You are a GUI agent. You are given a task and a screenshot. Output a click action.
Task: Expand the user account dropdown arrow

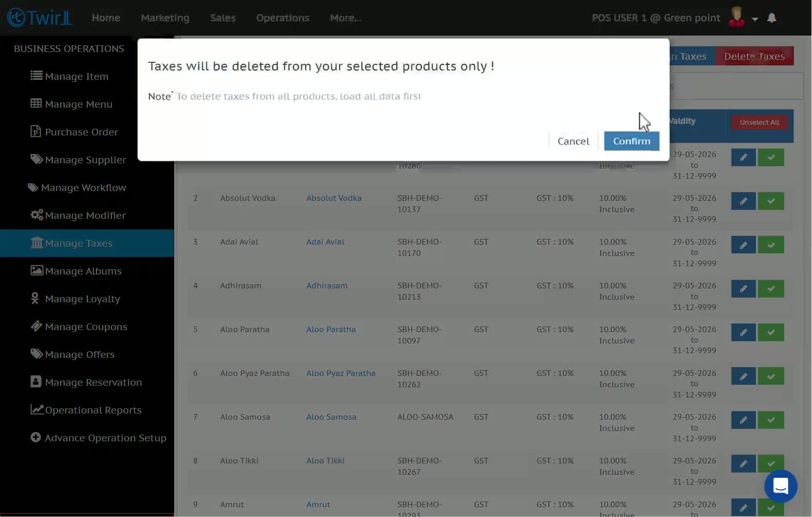[x=755, y=19]
